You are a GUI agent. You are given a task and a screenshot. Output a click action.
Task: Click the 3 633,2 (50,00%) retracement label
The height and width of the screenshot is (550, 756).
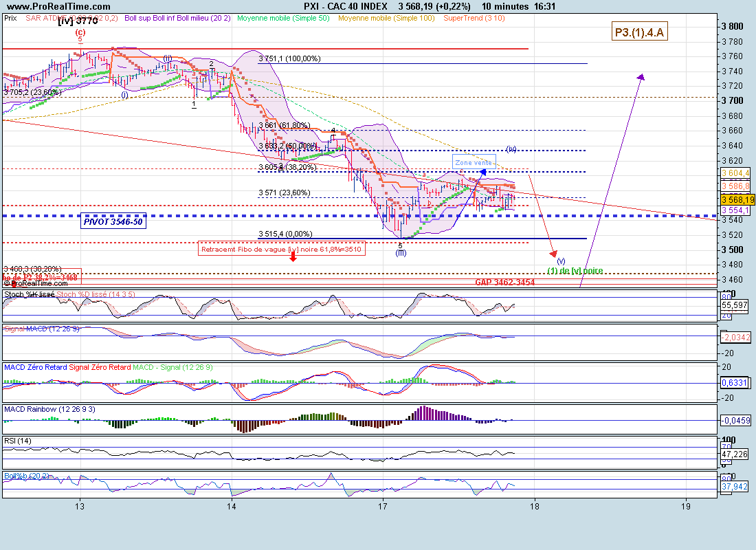287,146
